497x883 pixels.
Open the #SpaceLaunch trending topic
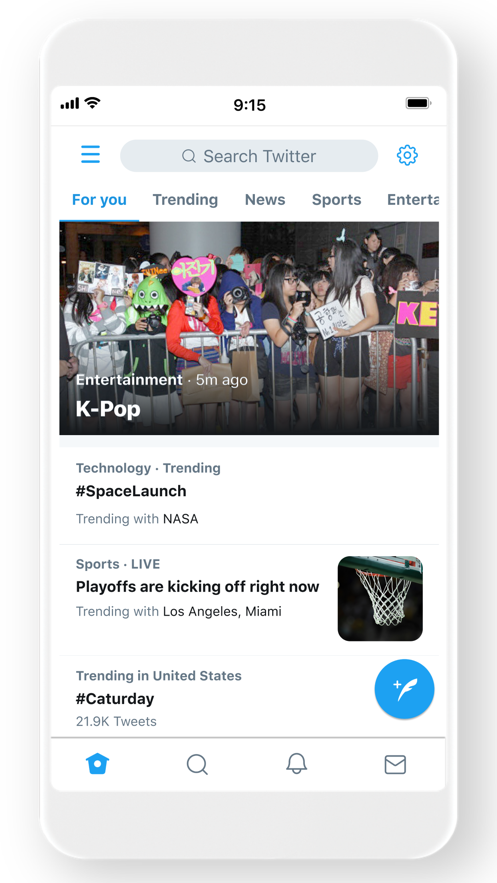pos(249,493)
